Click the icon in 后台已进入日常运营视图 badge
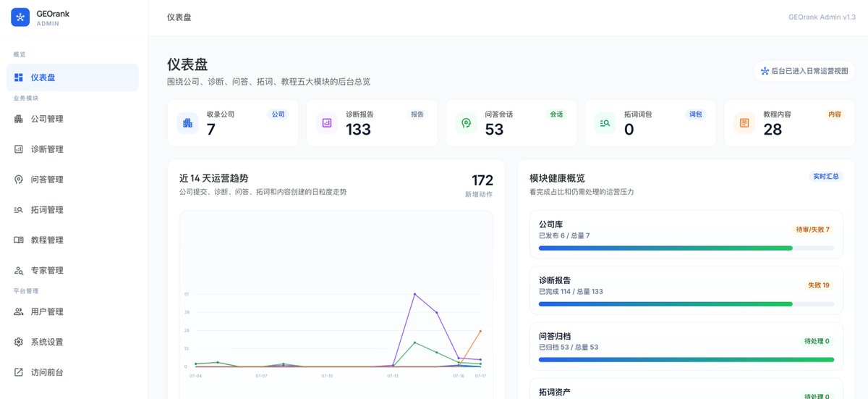Viewport: 868px width, 399px height. click(765, 71)
